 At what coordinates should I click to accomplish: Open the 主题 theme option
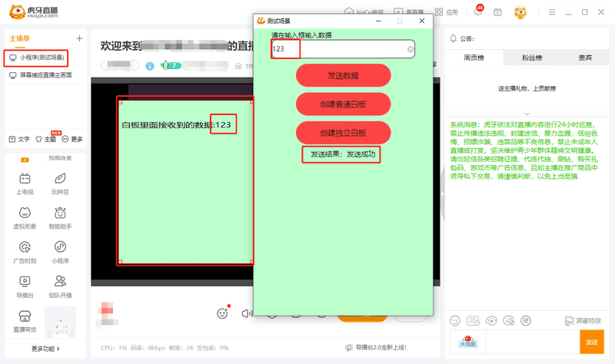pyautogui.click(x=45, y=139)
